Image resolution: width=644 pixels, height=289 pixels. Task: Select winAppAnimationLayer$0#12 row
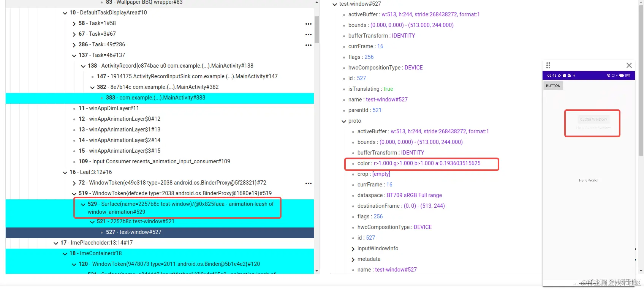click(x=160, y=119)
